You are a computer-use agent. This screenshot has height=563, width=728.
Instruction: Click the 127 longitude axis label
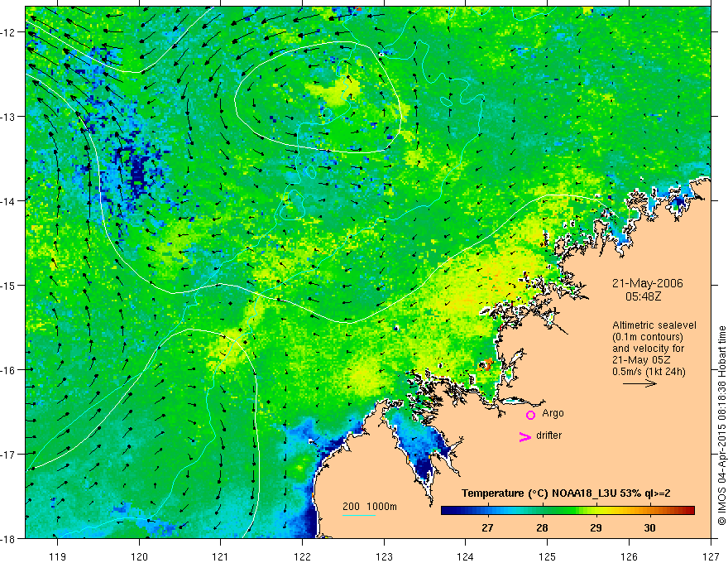pos(711,556)
